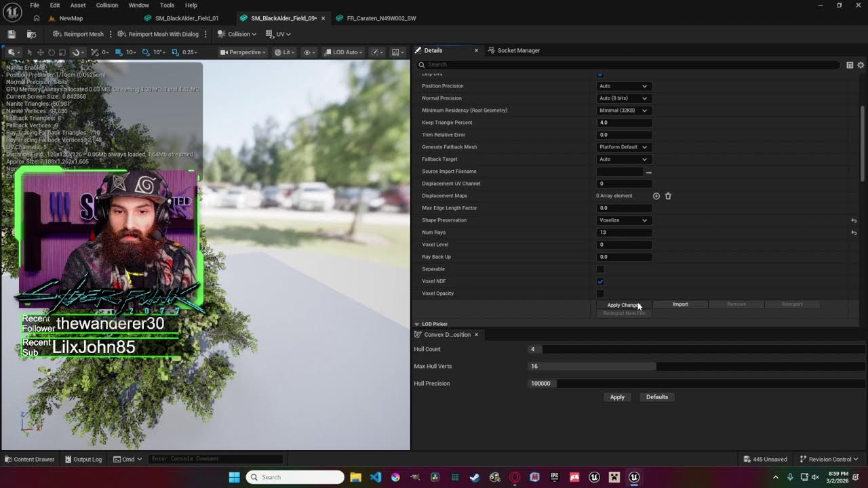Open the Tools menu

coord(167,5)
